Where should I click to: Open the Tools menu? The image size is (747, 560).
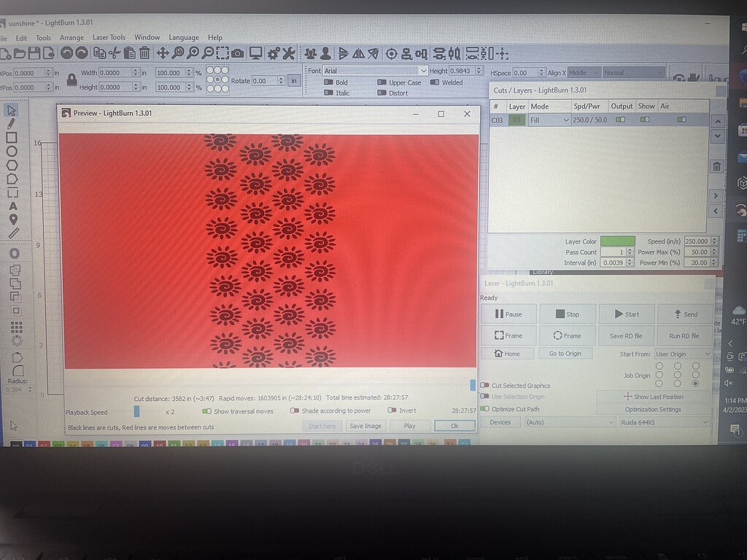tap(43, 38)
